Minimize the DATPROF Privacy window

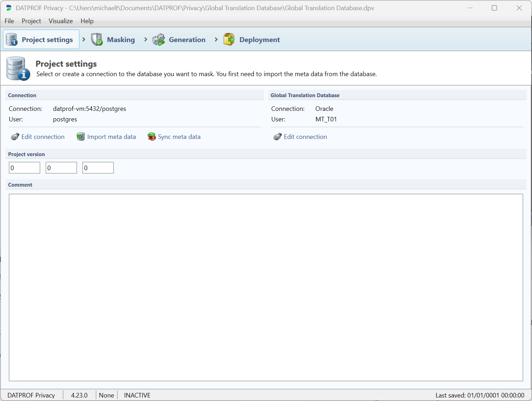point(470,8)
